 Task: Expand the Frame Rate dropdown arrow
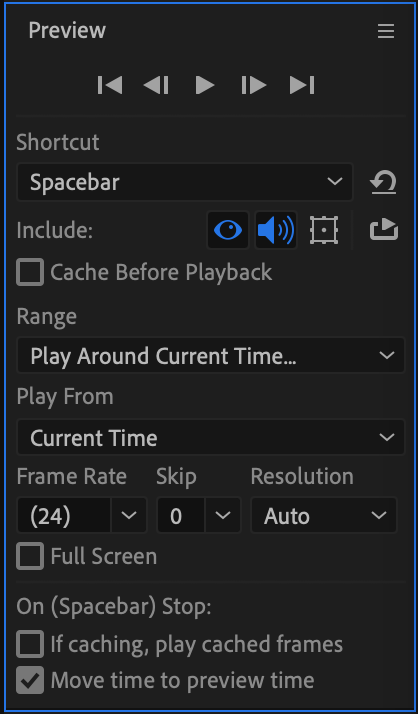(129, 515)
